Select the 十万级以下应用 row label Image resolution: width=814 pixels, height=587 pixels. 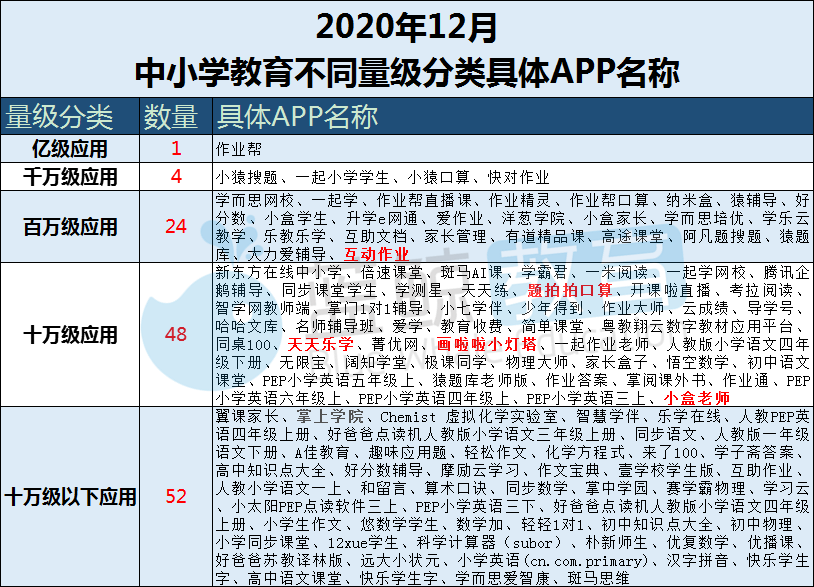pos(70,496)
